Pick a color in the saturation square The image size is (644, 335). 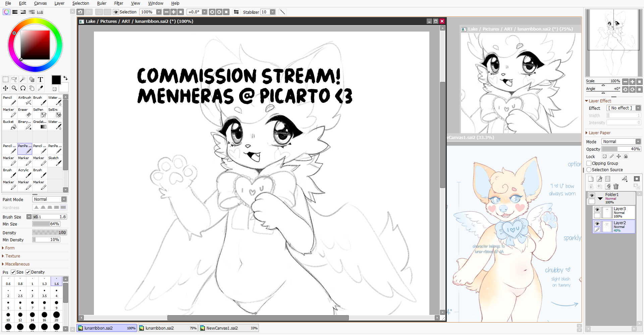tap(35, 45)
